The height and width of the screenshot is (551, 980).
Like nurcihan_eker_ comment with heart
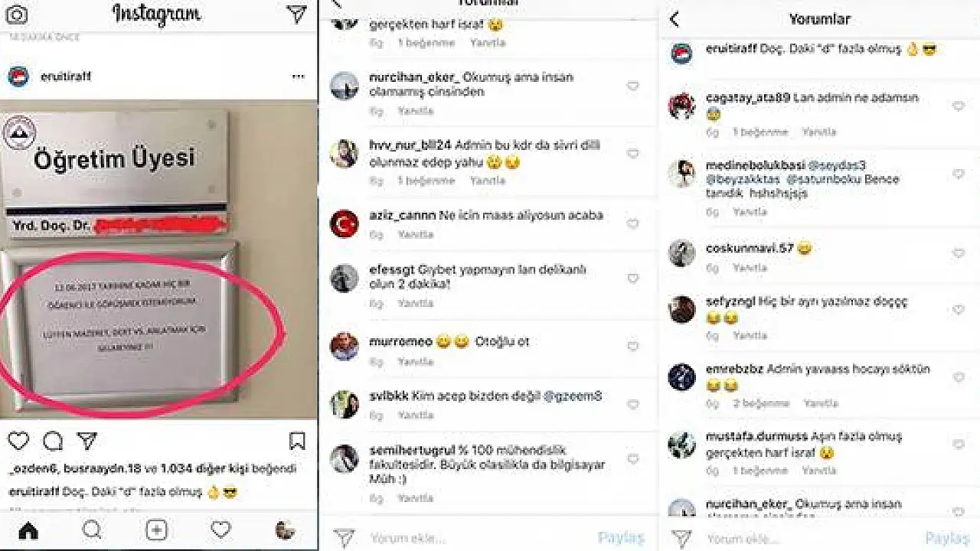pyautogui.click(x=632, y=86)
